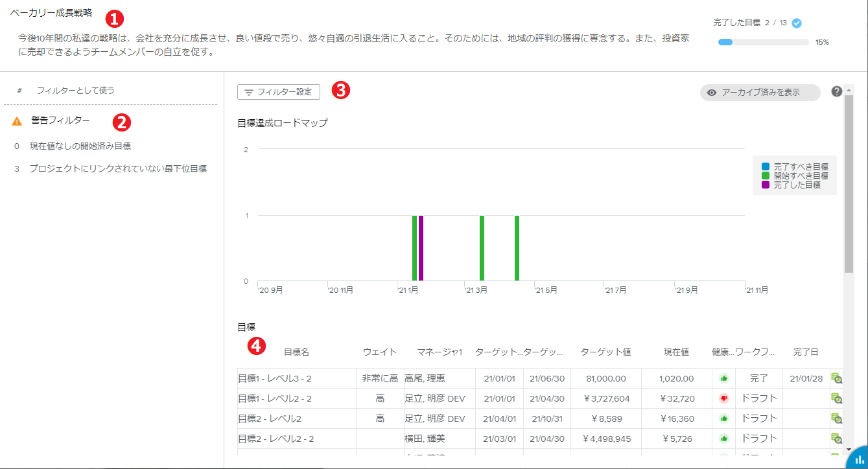Filter by 現在値なしの開始済み目標
The width and height of the screenshot is (868, 469).
pos(80,146)
